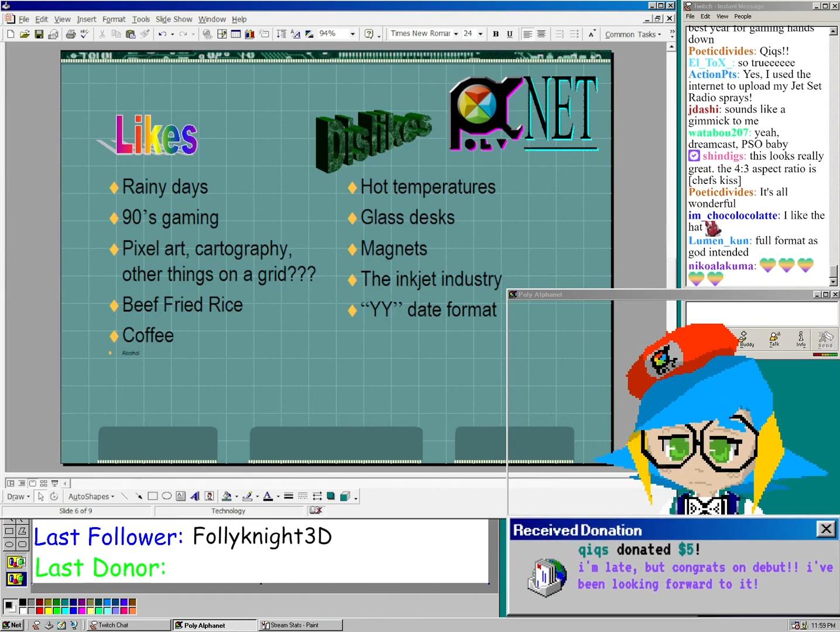Select the Line drawing tool
This screenshot has height=632, width=840.
tap(124, 496)
